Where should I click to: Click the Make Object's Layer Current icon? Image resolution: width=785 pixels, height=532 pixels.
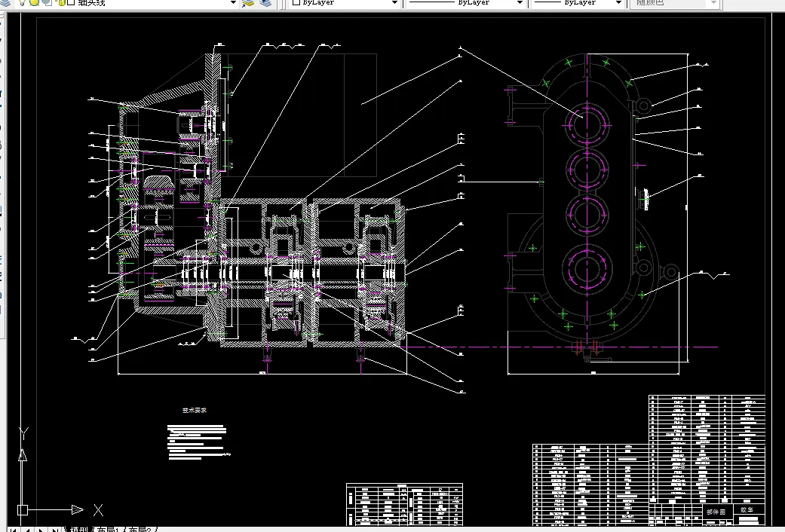[x=248, y=3]
